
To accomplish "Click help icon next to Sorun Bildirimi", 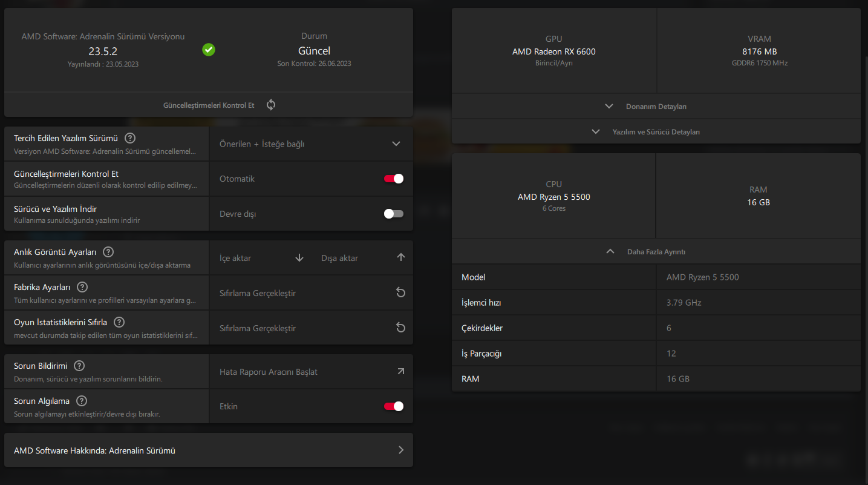I will tap(79, 366).
